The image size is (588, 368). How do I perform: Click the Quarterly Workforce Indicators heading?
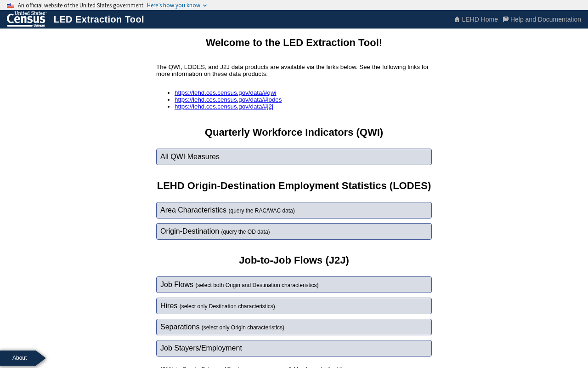[x=294, y=132]
